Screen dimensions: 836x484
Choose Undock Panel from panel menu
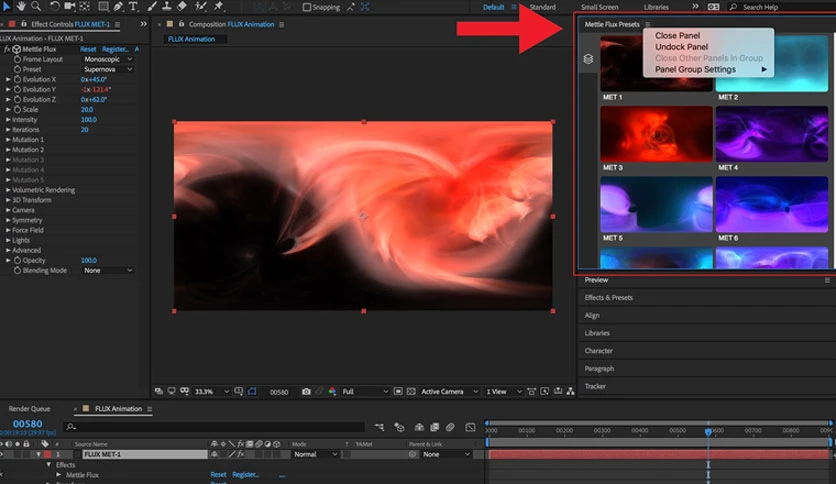coord(681,46)
